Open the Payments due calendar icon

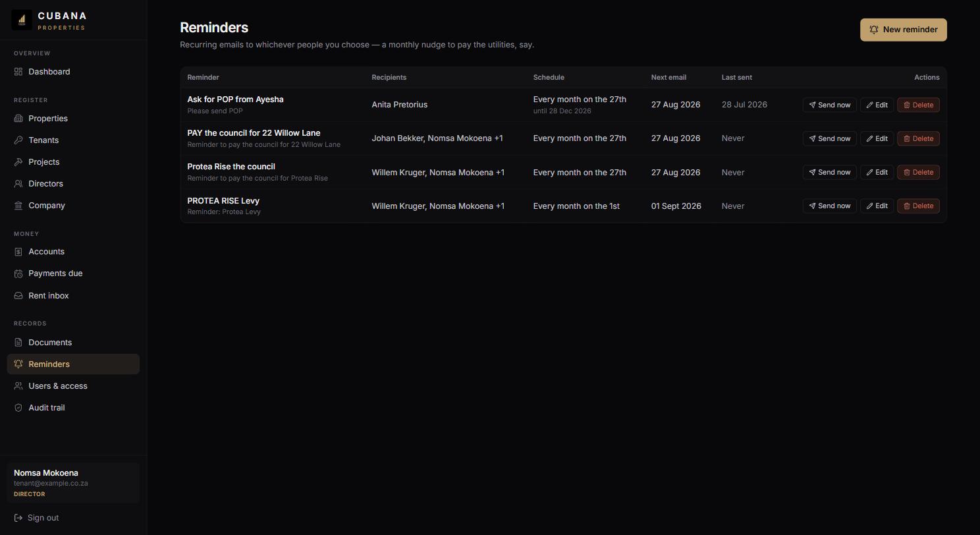tap(18, 273)
